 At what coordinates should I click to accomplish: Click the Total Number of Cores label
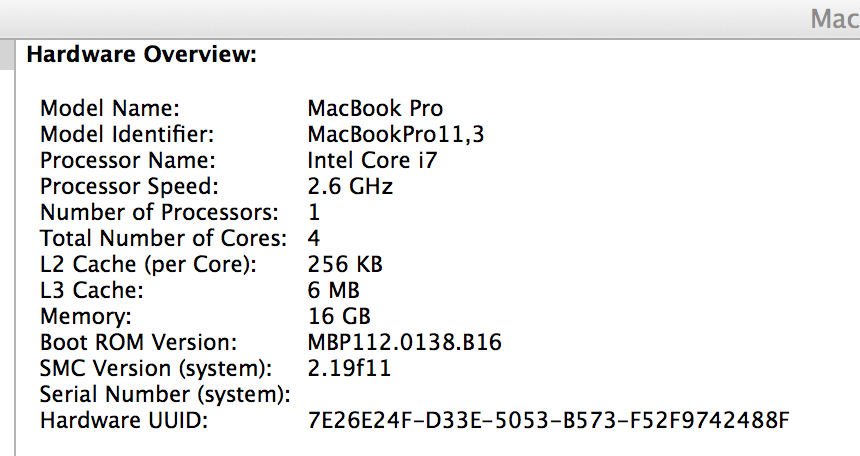pyautogui.click(x=163, y=238)
